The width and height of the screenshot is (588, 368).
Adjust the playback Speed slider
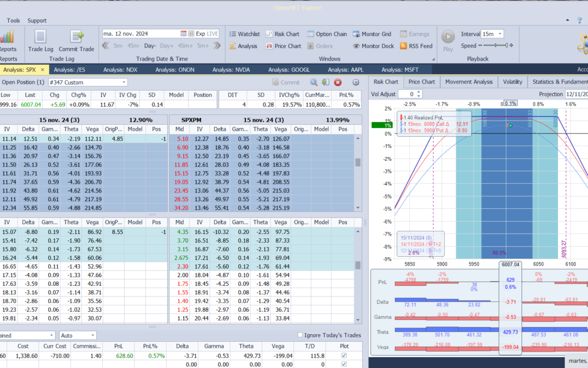coord(496,45)
